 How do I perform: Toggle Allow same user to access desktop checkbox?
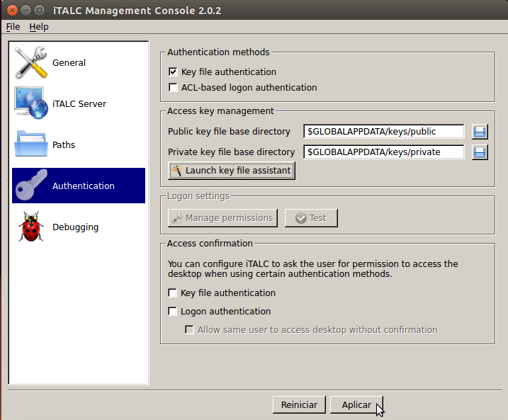coord(189,329)
